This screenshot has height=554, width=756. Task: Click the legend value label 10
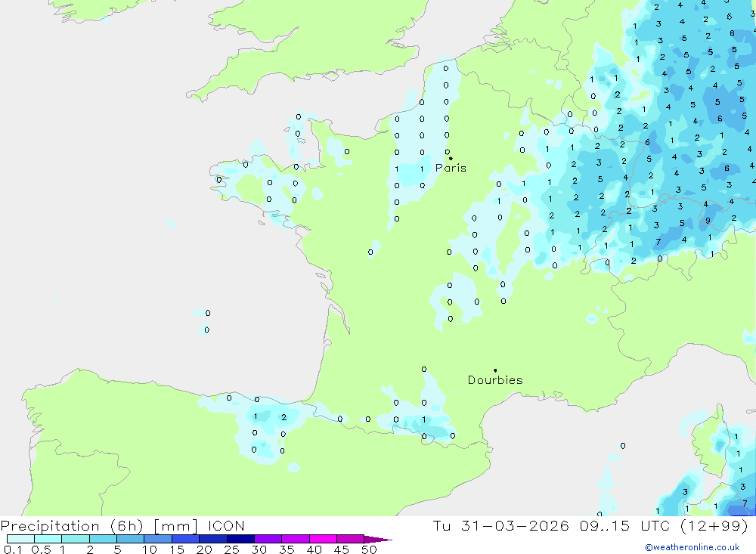tap(150, 549)
